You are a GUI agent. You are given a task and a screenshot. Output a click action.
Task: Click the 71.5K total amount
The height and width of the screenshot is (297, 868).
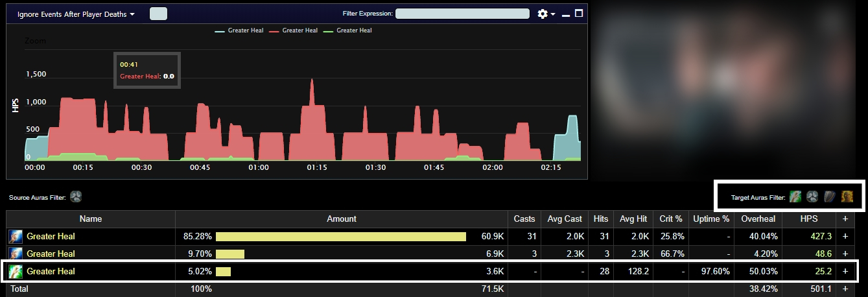494,288
